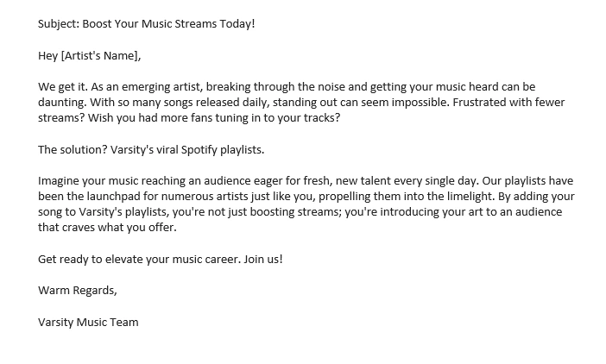Click 'Varsity's viral Spotify playlists.' line

click(x=187, y=150)
